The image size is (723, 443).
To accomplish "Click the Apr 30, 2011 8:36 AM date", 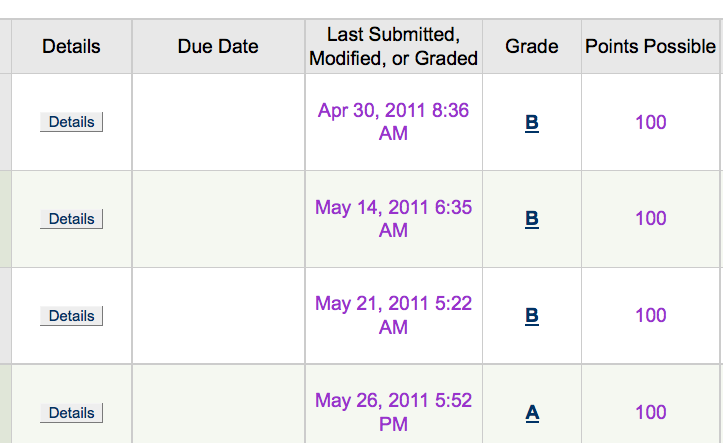I will pos(393,122).
